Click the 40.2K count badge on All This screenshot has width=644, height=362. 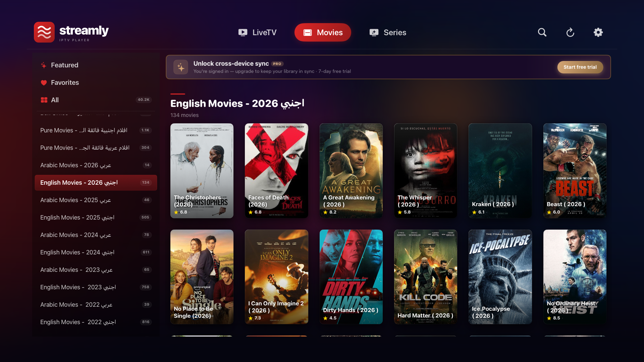[144, 100]
